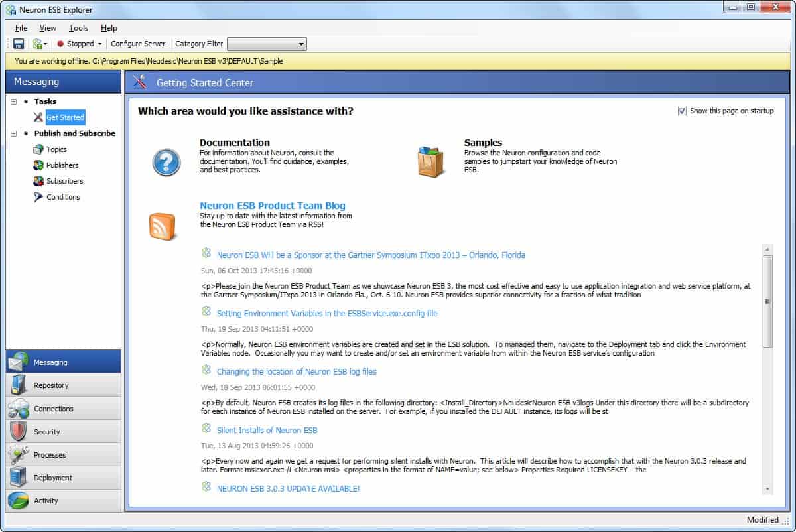Screen dimensions: 796x532
Task: Click the working offline path message
Action: click(149, 61)
